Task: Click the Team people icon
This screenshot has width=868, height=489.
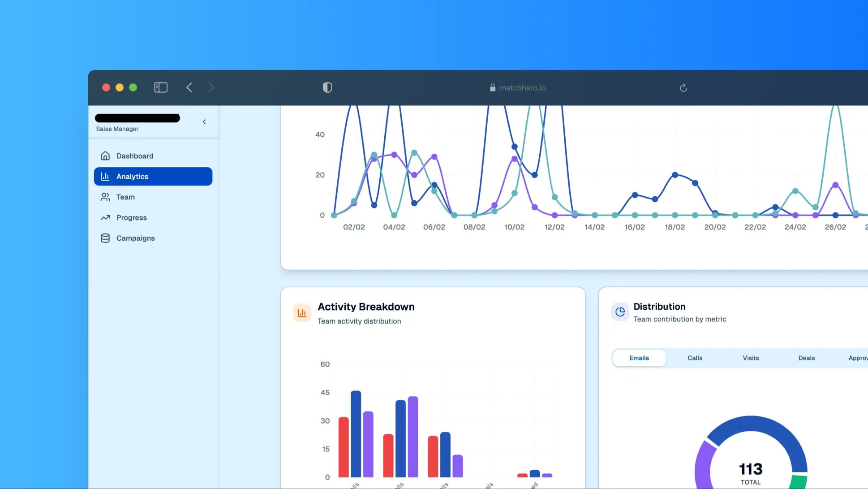Action: tap(105, 197)
